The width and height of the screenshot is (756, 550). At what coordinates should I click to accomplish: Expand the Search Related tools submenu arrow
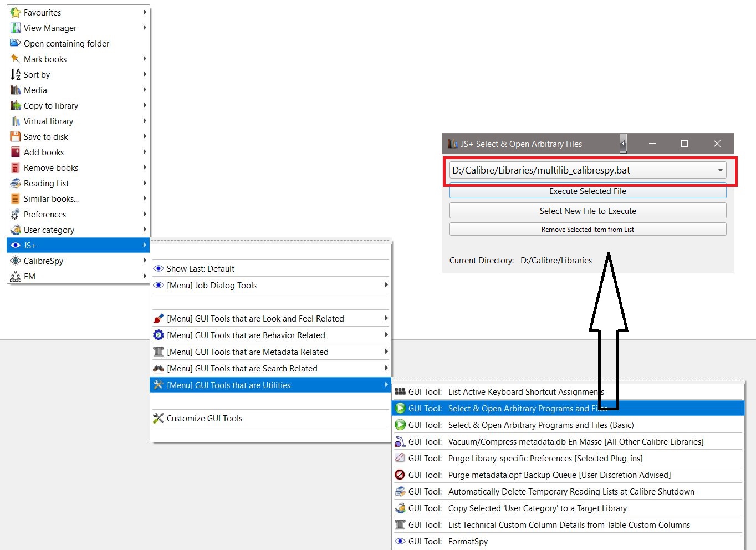(x=386, y=368)
